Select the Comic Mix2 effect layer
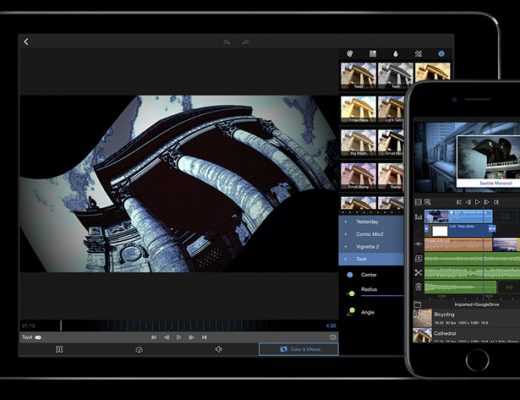This screenshot has height=400, width=520. click(371, 234)
